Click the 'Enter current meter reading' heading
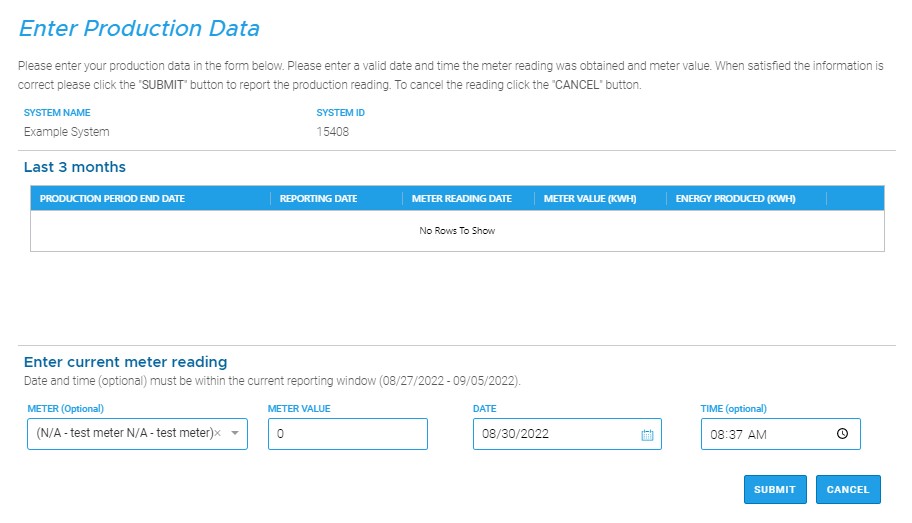 tap(126, 362)
